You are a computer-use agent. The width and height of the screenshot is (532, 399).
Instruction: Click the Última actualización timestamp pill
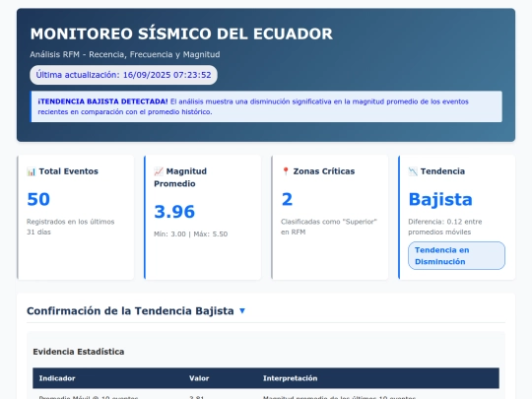123,75
